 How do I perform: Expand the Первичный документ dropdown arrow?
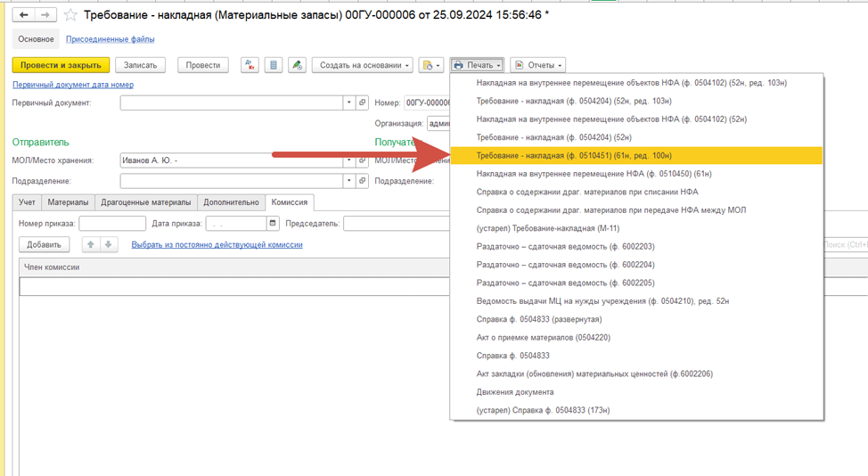click(x=348, y=103)
